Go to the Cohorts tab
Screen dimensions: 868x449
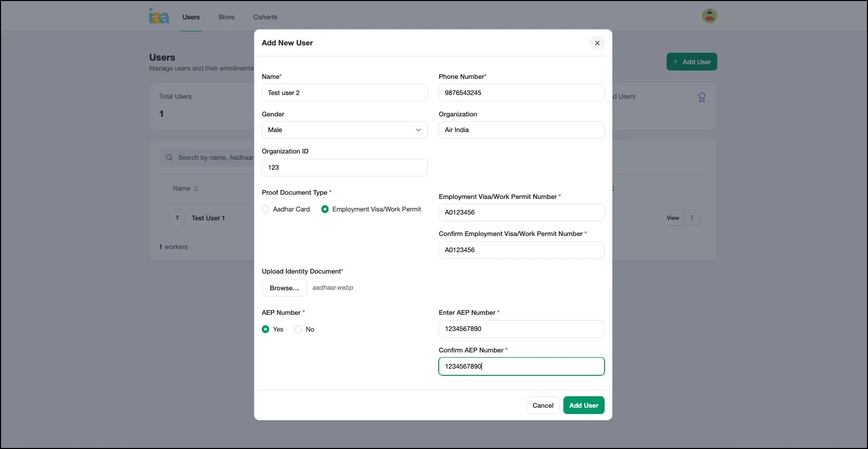coord(265,17)
